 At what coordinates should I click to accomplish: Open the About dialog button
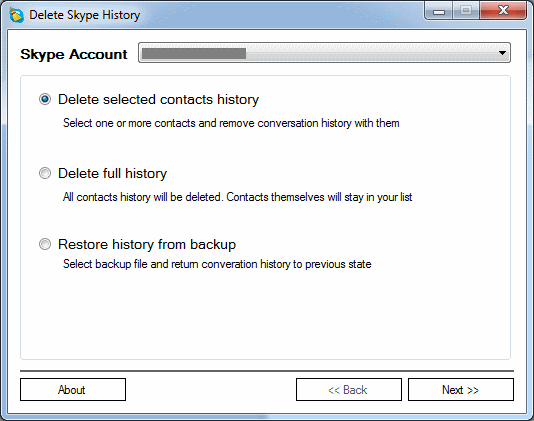click(x=73, y=390)
